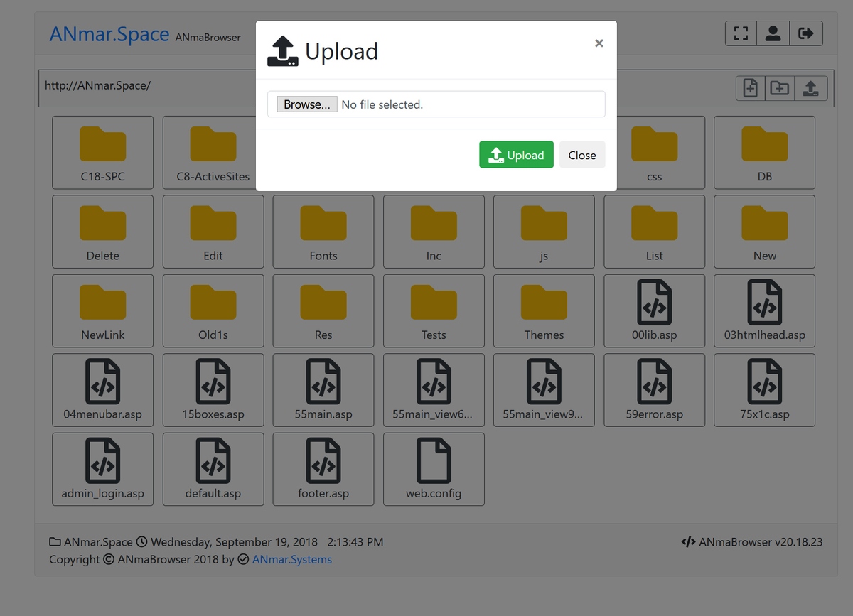
Task: Select the admin_login.asp file
Action: (103, 469)
